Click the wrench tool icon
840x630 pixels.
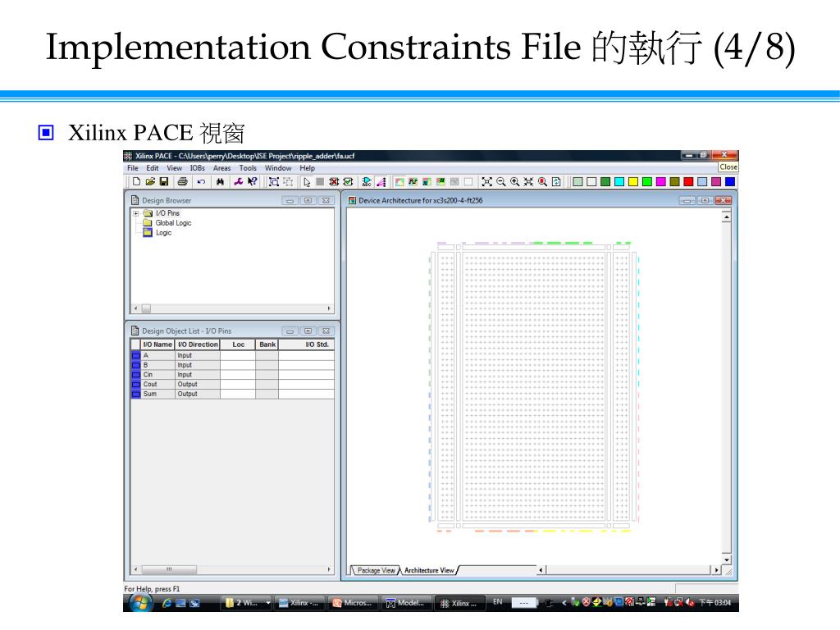tap(239, 181)
